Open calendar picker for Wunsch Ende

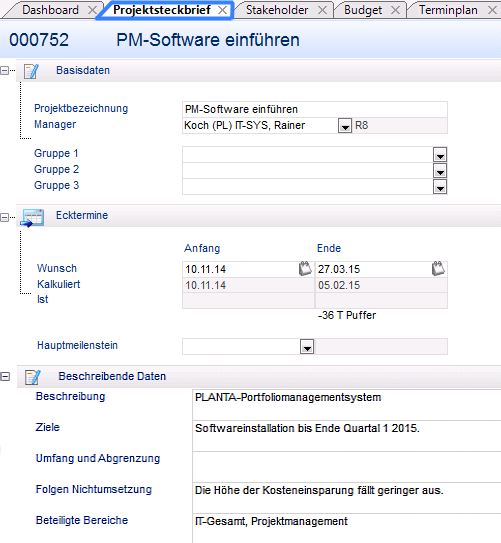[438, 269]
